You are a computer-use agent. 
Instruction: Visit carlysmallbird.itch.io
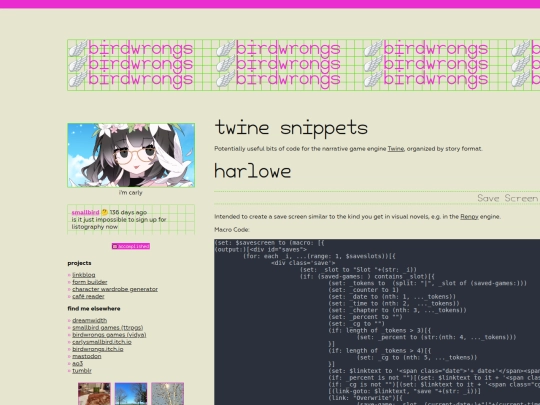102,342
